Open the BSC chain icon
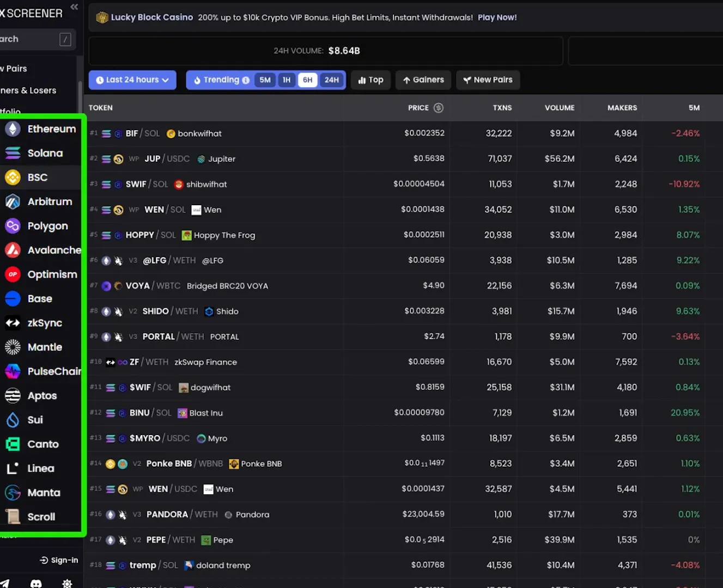 13,177
